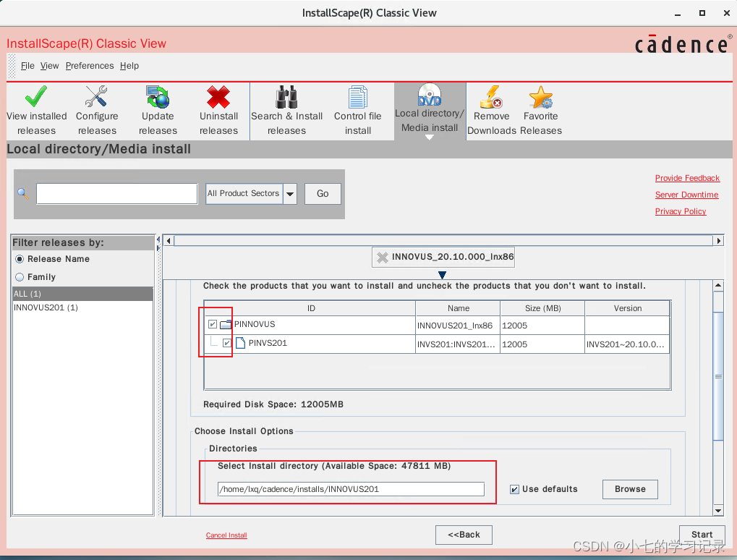Open Uninstall releases red X icon
Screen dimensions: 737x560
pyautogui.click(x=218, y=97)
